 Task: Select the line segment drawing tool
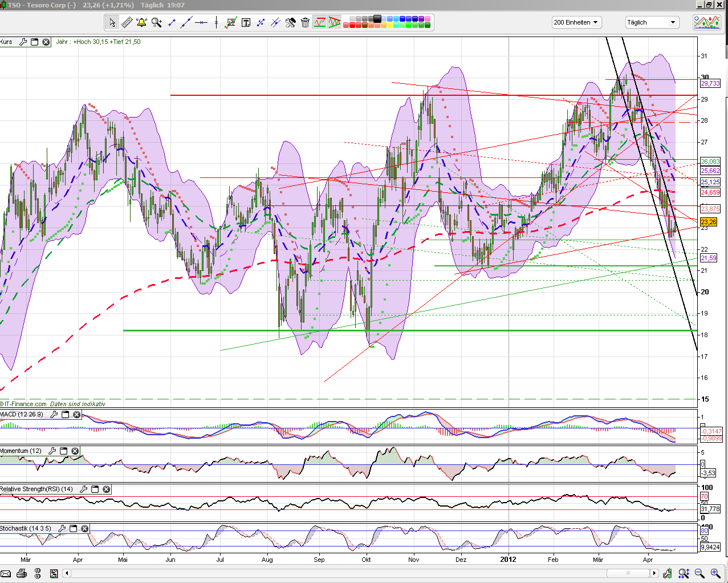tap(172, 23)
